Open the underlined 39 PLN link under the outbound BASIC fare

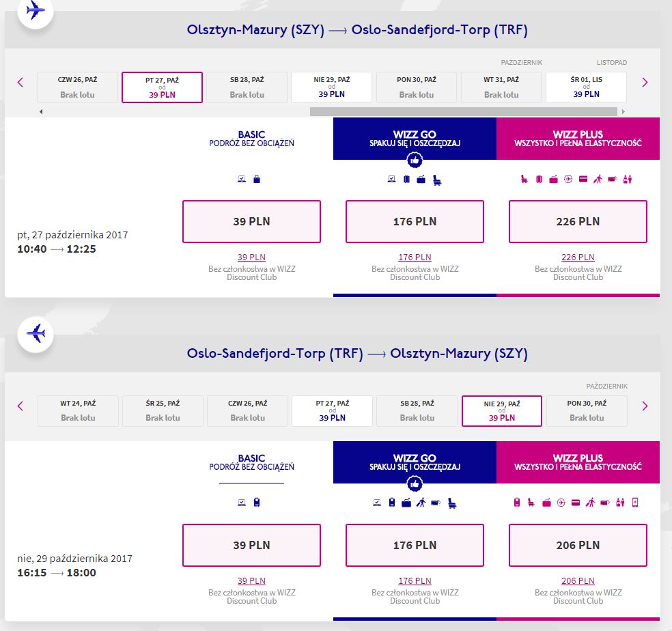tap(251, 257)
